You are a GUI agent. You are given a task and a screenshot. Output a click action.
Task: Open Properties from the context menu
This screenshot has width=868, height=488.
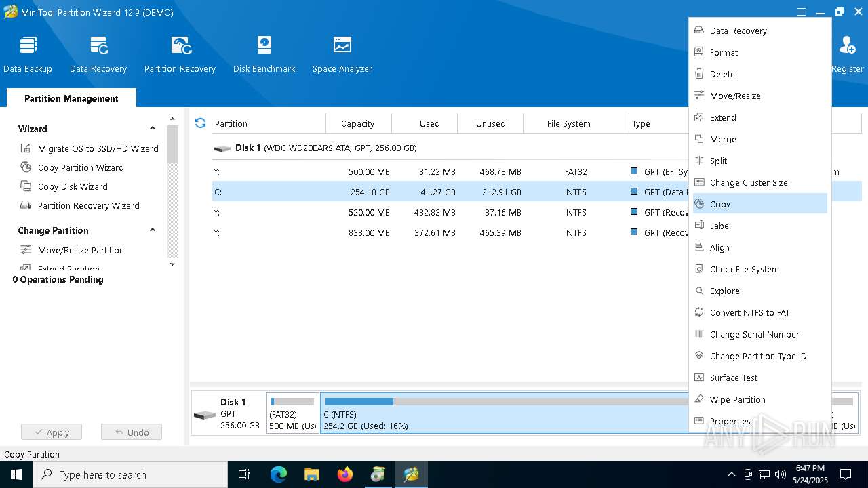(759, 421)
